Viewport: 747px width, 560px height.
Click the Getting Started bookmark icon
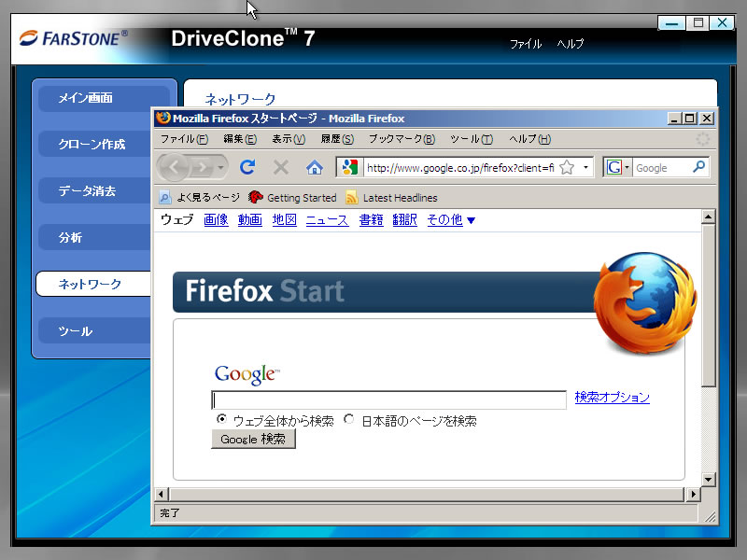(x=256, y=197)
